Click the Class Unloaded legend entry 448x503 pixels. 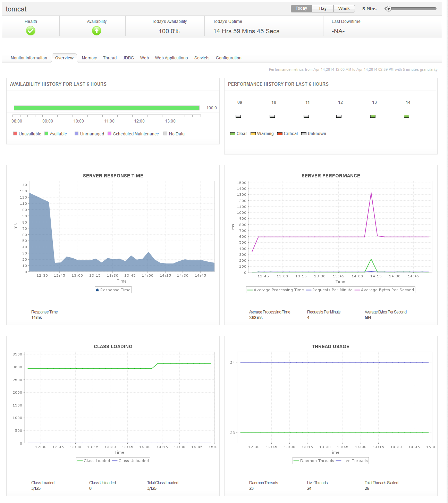coord(131,461)
